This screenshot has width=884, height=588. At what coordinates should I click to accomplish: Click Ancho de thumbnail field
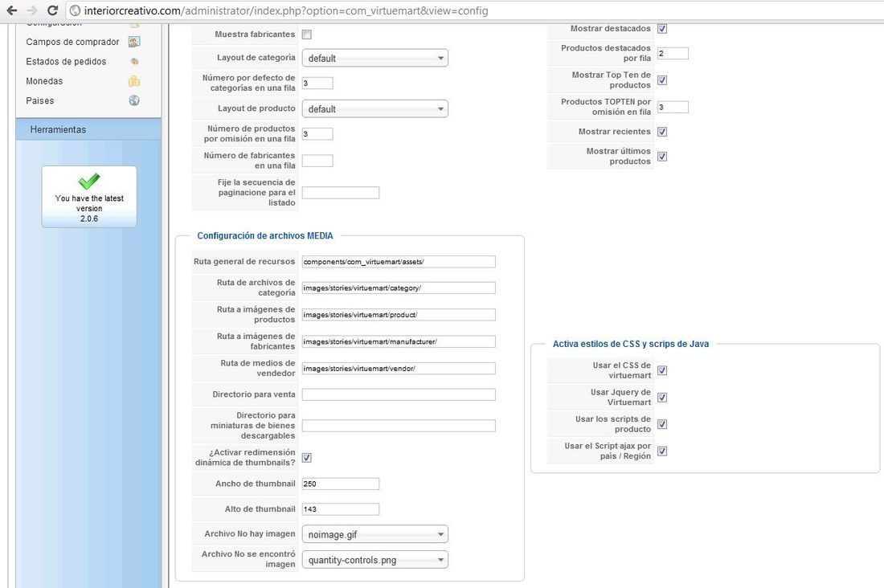(x=341, y=484)
